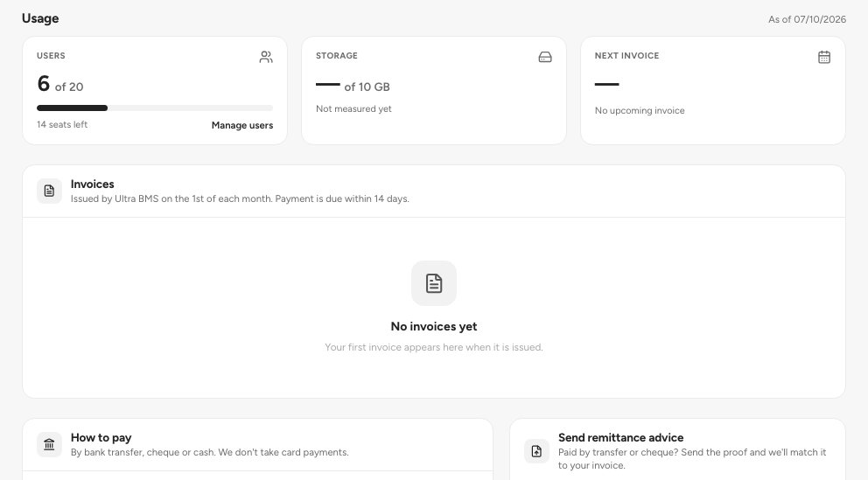Click 'No upcoming invoice' text
Screen dimensions: 868x480
640,110
